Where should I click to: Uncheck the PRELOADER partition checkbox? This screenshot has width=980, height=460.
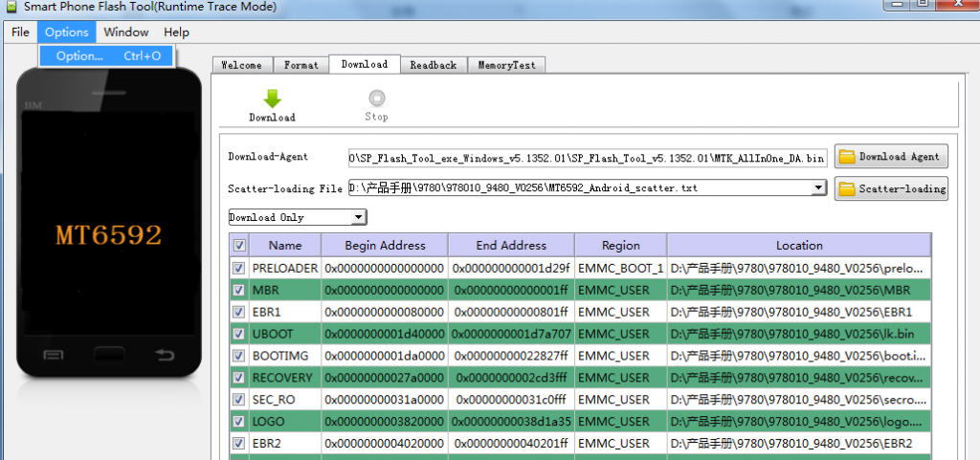238,269
